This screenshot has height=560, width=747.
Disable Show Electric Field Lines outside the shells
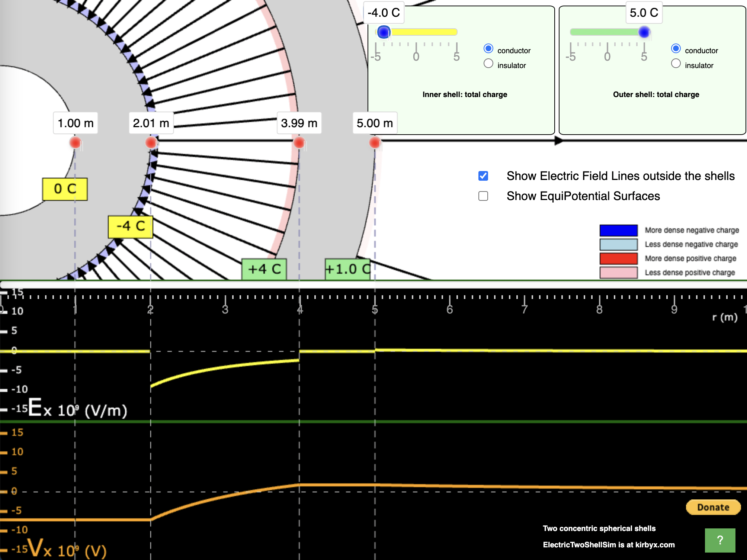483,176
